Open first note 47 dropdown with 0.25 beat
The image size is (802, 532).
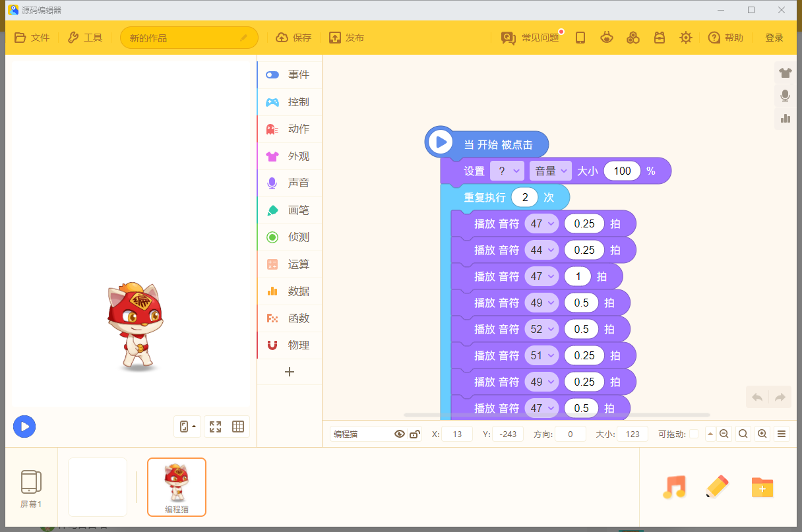click(x=541, y=223)
